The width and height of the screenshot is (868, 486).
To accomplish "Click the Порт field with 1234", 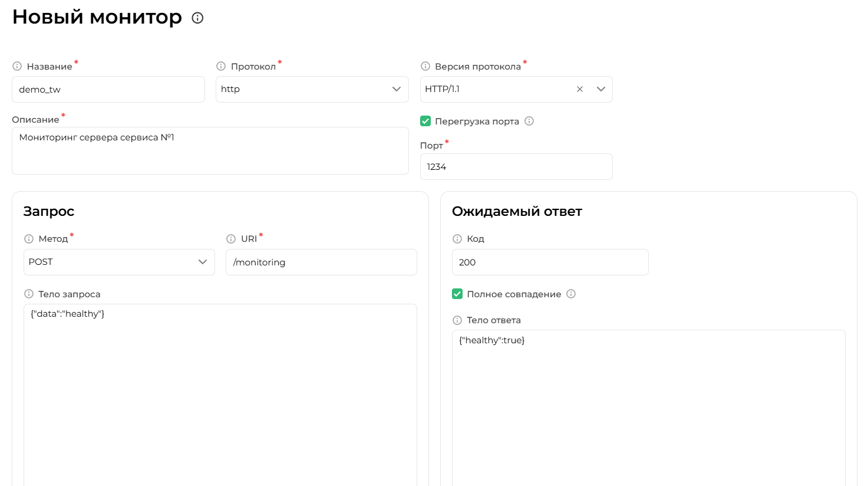I will (516, 167).
